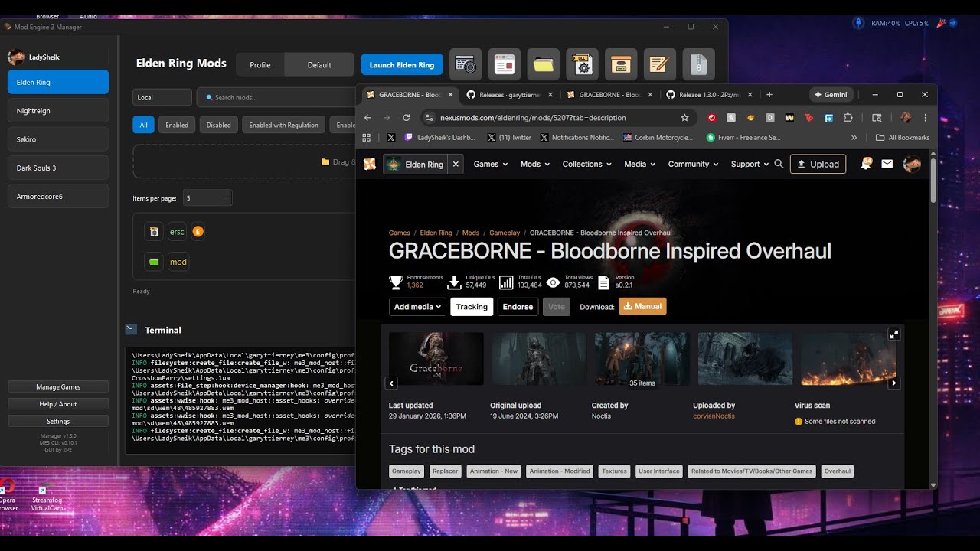Expand the Games menu on Nexus Mods
The image size is (980, 551).
point(490,164)
